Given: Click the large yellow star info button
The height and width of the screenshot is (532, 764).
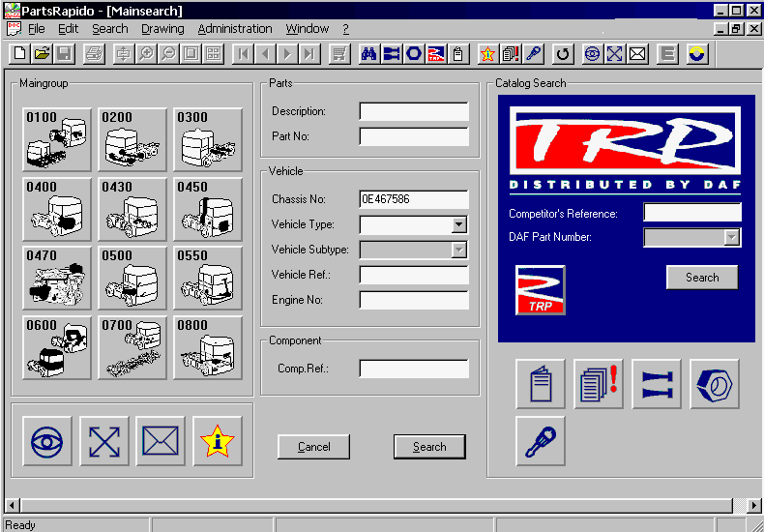Looking at the screenshot, I should (x=218, y=441).
